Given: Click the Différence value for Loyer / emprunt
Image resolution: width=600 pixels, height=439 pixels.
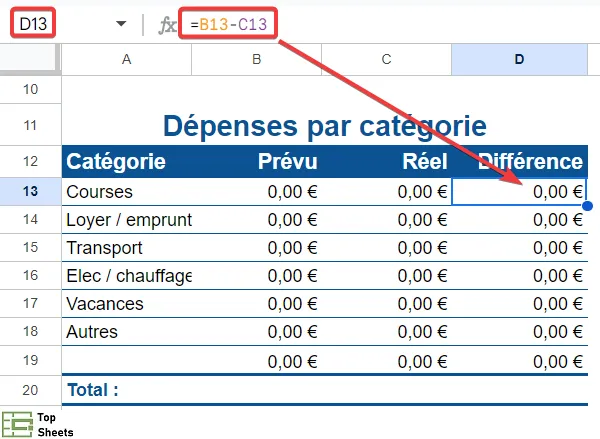Looking at the screenshot, I should click(520, 220).
